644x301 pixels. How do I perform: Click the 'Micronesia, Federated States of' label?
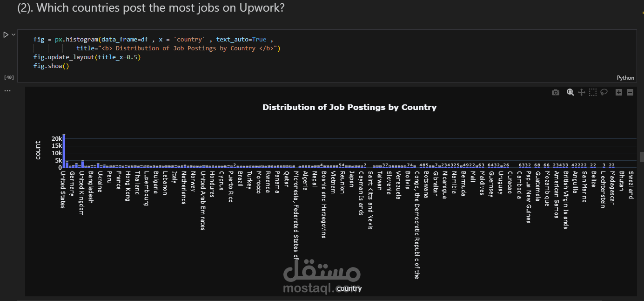295,214
